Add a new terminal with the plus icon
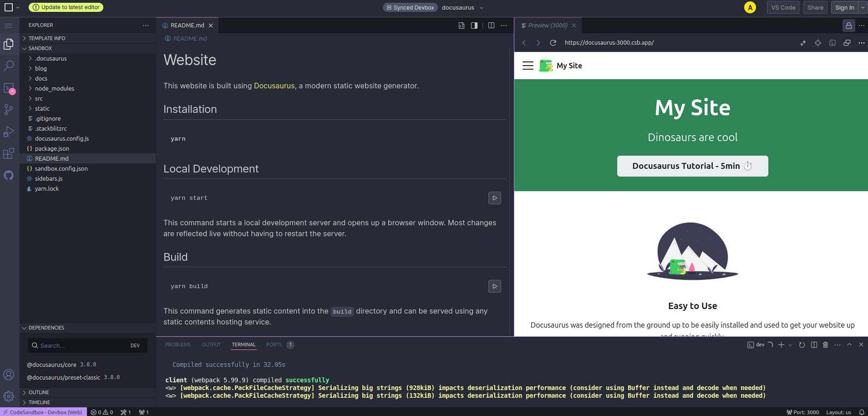868x416 pixels. pos(781,345)
